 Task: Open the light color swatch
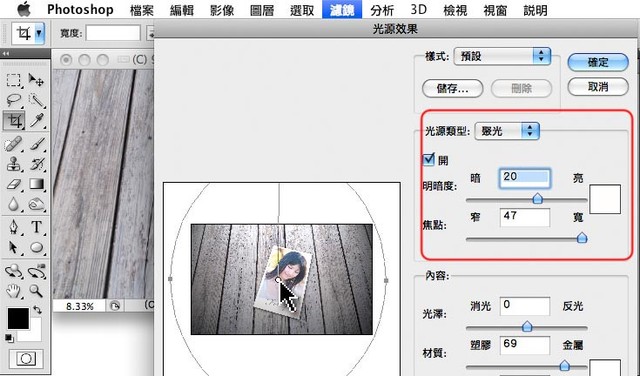(x=605, y=199)
